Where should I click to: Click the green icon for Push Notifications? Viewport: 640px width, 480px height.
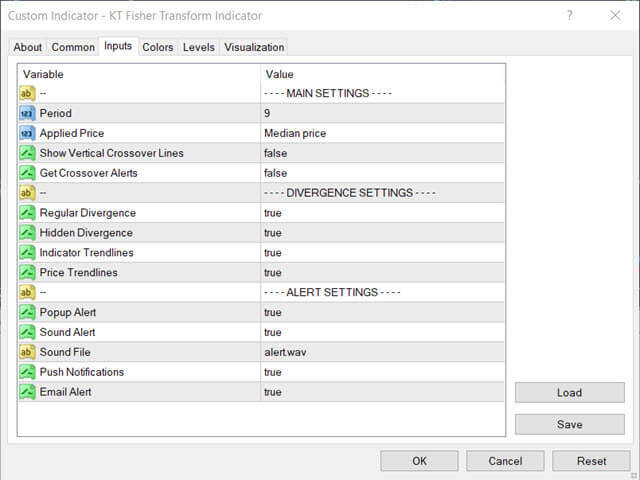[x=27, y=372]
